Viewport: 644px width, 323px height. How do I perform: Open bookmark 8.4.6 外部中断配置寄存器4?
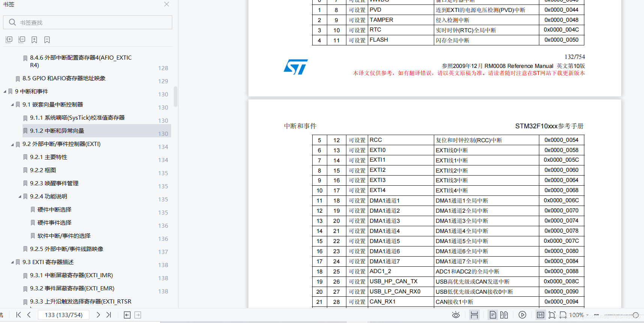[81, 61]
